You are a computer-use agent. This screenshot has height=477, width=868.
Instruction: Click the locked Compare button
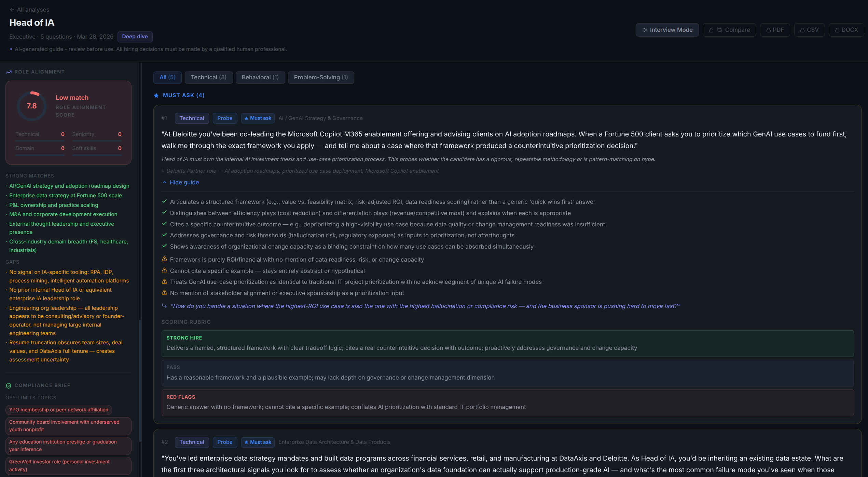click(729, 30)
